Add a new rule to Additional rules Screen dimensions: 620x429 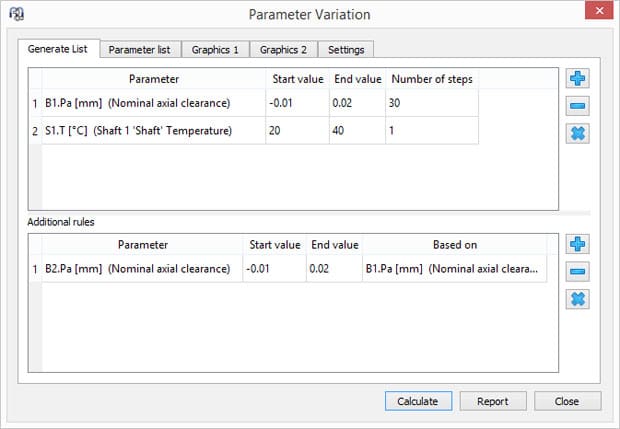[577, 244]
